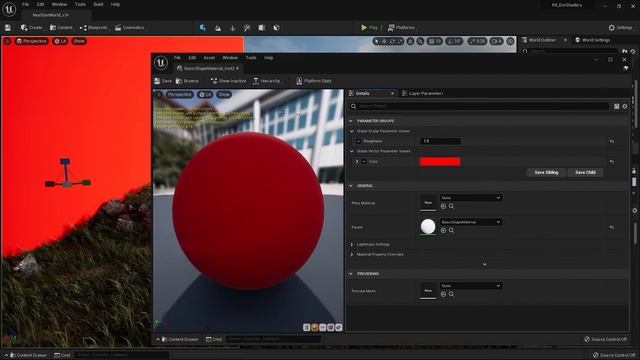
Task: Browse to Parent asset with magnifier icon
Action: (451, 231)
